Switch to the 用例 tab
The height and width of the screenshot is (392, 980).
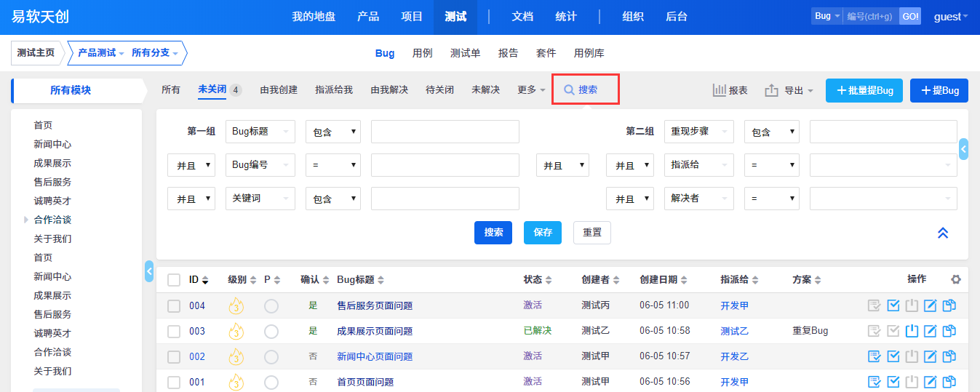[x=422, y=53]
